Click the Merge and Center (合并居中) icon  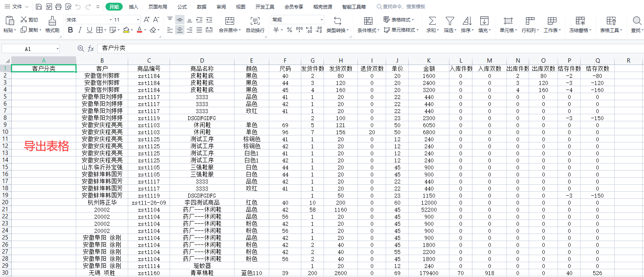pyautogui.click(x=230, y=21)
